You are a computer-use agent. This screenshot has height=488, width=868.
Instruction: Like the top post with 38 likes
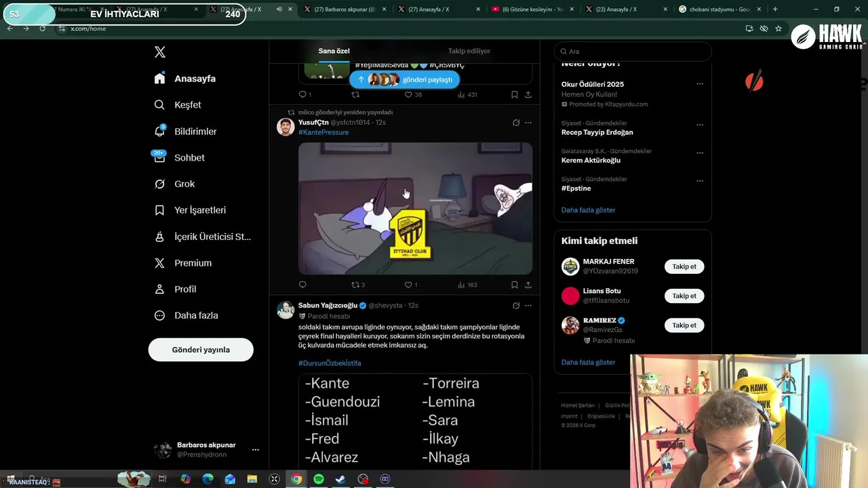coord(413,95)
